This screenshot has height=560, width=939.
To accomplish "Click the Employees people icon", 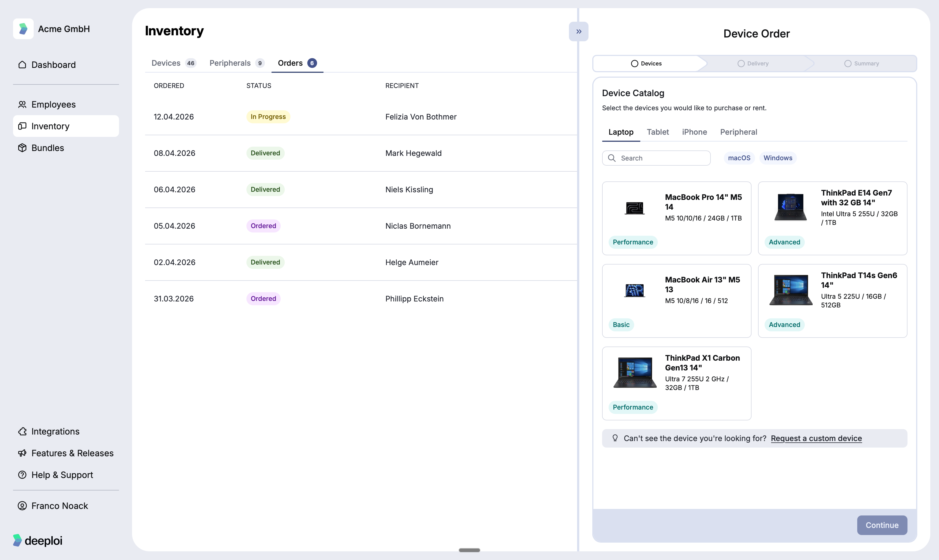I will [22, 105].
